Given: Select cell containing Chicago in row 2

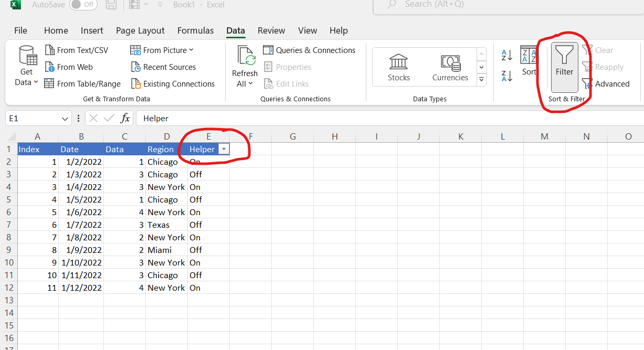Looking at the screenshot, I should (x=163, y=162).
